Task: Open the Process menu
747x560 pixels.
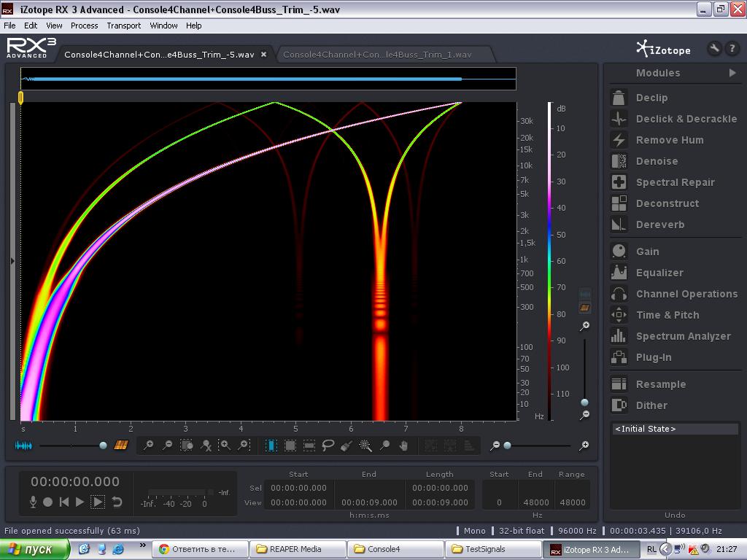Action: [x=84, y=26]
